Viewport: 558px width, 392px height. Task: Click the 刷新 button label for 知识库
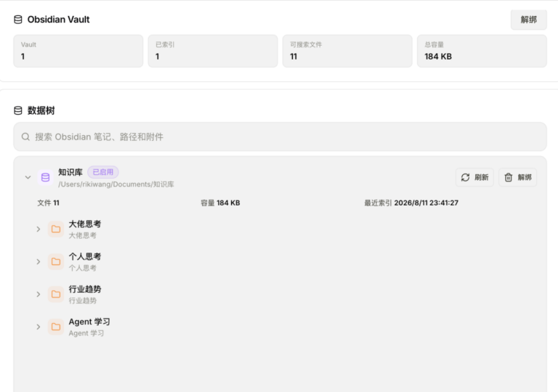click(x=482, y=177)
